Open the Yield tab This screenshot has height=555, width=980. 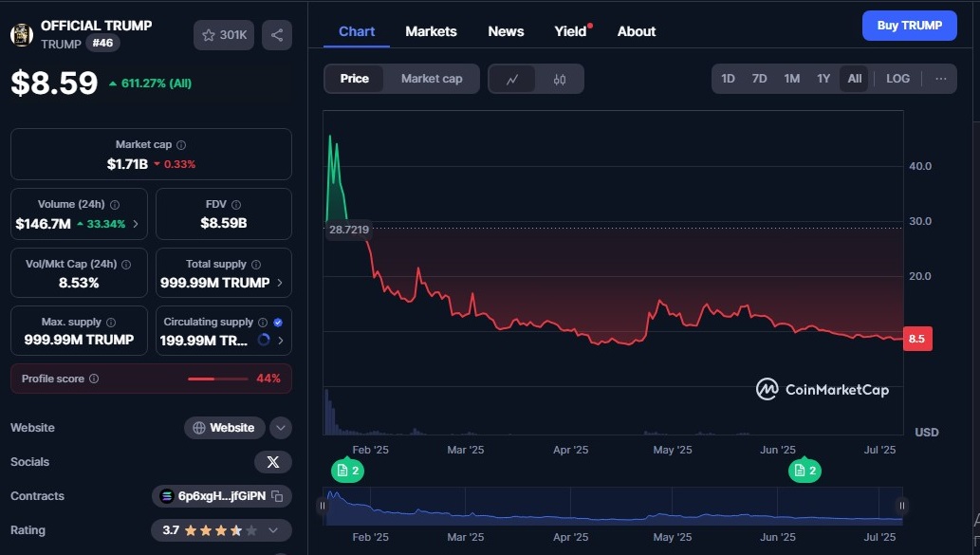coord(570,31)
